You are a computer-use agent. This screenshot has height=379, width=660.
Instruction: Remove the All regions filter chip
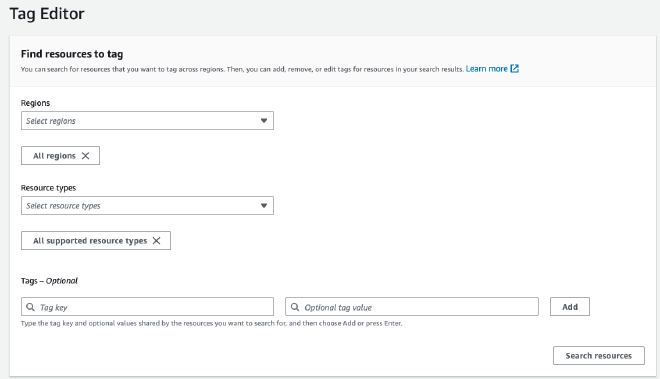pos(85,156)
